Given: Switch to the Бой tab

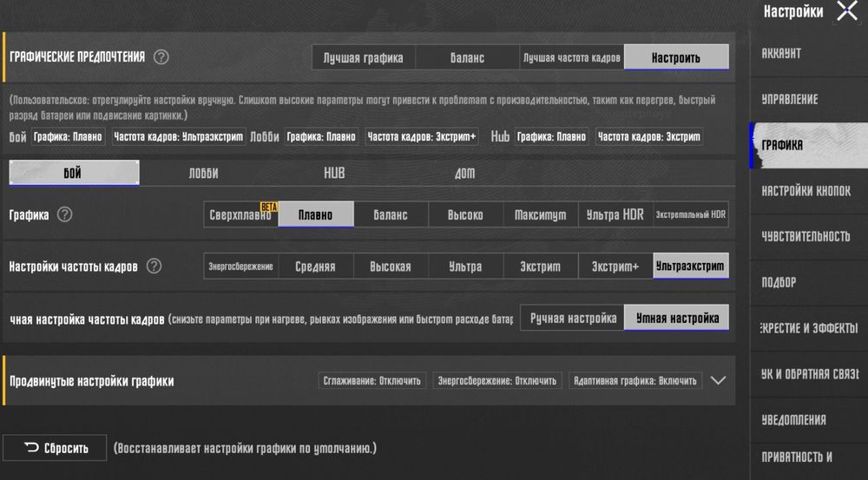Looking at the screenshot, I should pyautogui.click(x=74, y=173).
